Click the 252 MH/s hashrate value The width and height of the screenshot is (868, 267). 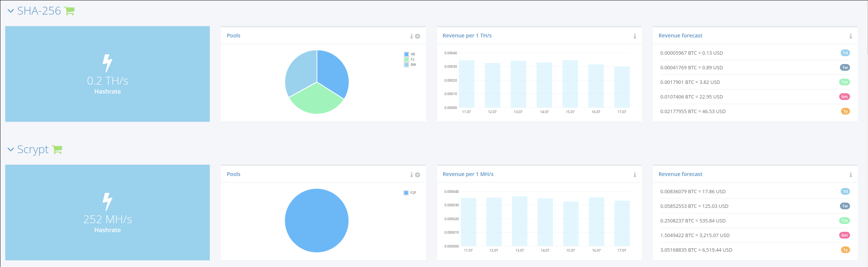coord(108,219)
